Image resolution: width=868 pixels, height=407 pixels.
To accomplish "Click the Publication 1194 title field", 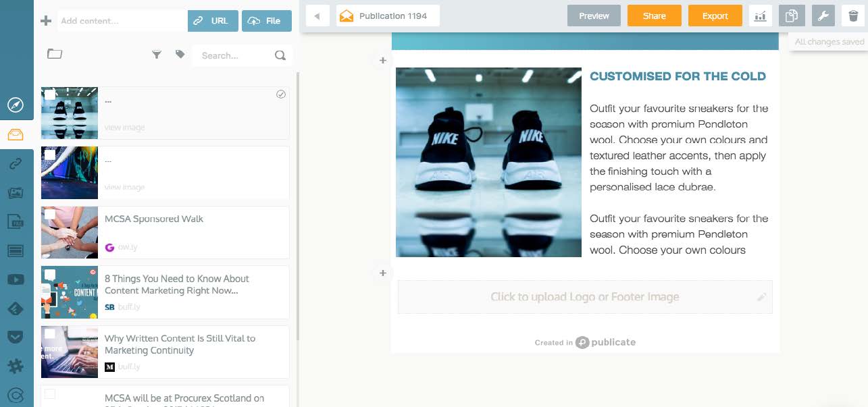I will point(388,16).
